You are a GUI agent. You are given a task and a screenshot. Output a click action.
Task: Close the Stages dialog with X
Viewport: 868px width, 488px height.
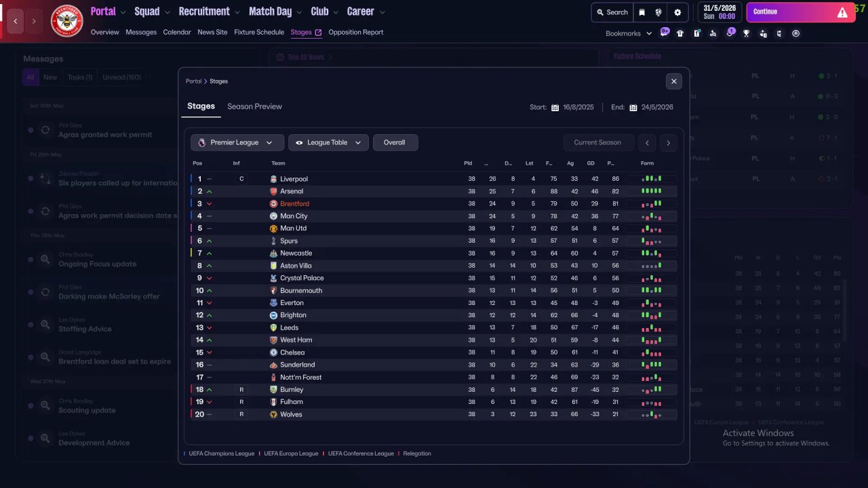coord(673,81)
